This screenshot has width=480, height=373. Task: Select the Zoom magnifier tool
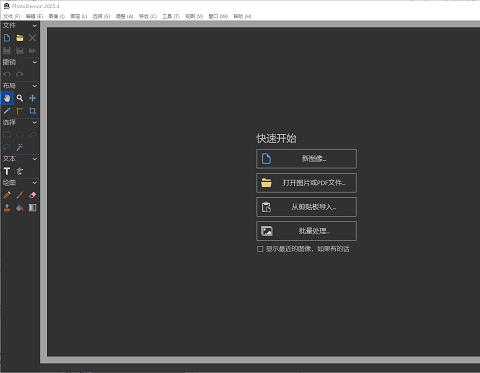[20, 98]
